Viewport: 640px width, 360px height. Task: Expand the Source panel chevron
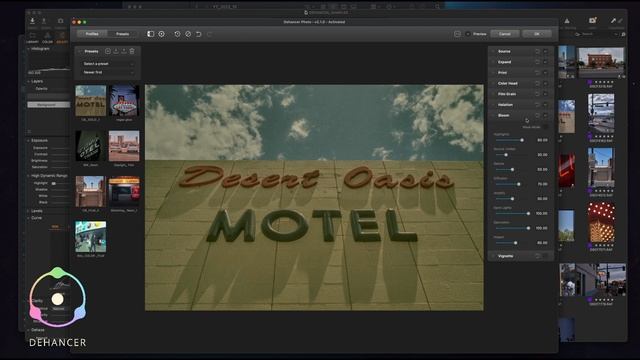coord(493,51)
